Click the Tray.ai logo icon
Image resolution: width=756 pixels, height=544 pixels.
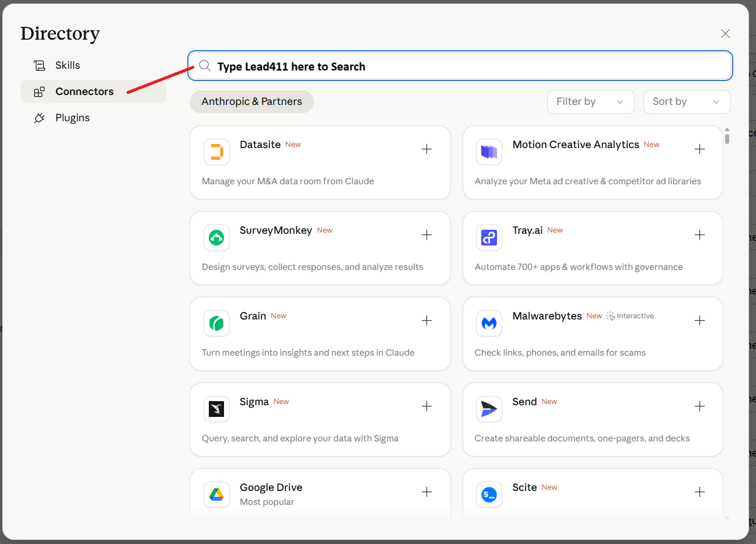pos(489,238)
